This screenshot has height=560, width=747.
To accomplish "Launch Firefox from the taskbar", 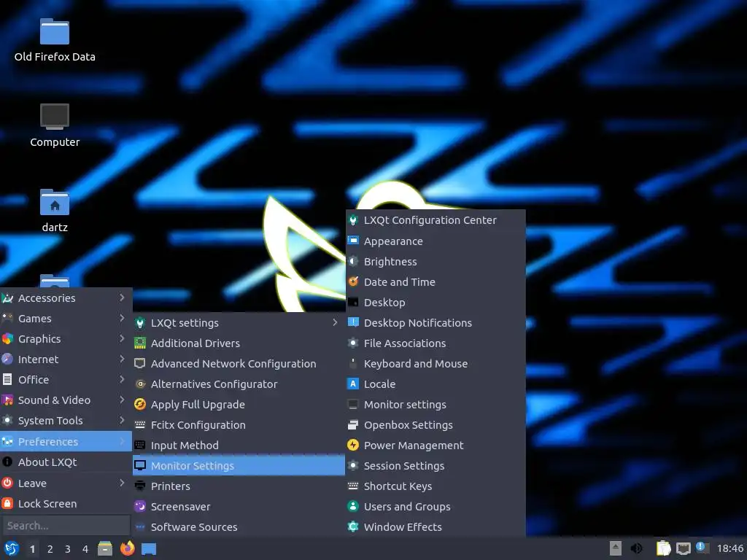I will pos(127,548).
